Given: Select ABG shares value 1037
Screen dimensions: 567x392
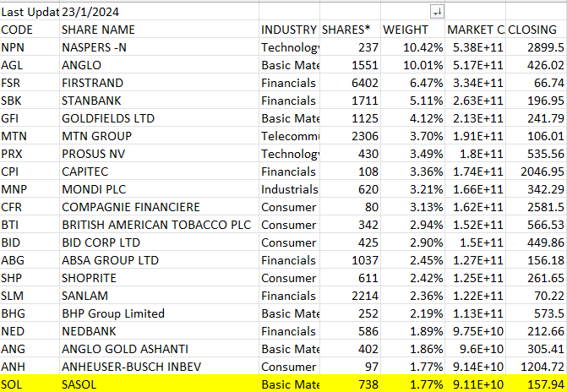Looking at the screenshot, I should tap(350, 260).
